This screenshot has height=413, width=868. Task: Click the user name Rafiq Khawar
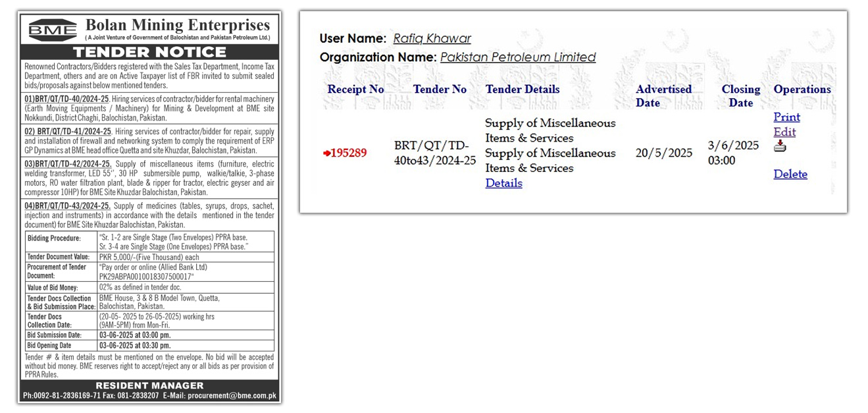(x=432, y=39)
